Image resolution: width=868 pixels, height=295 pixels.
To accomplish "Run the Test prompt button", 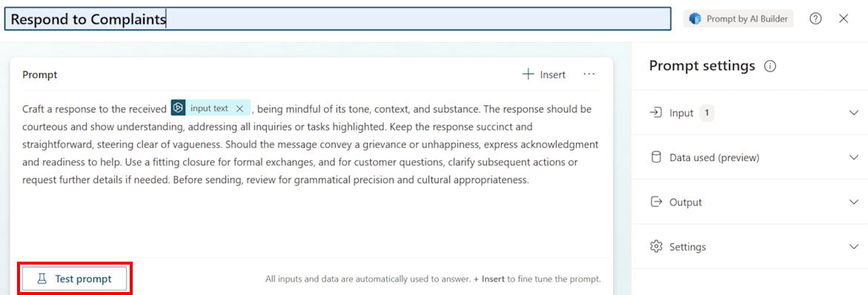I will point(75,279).
